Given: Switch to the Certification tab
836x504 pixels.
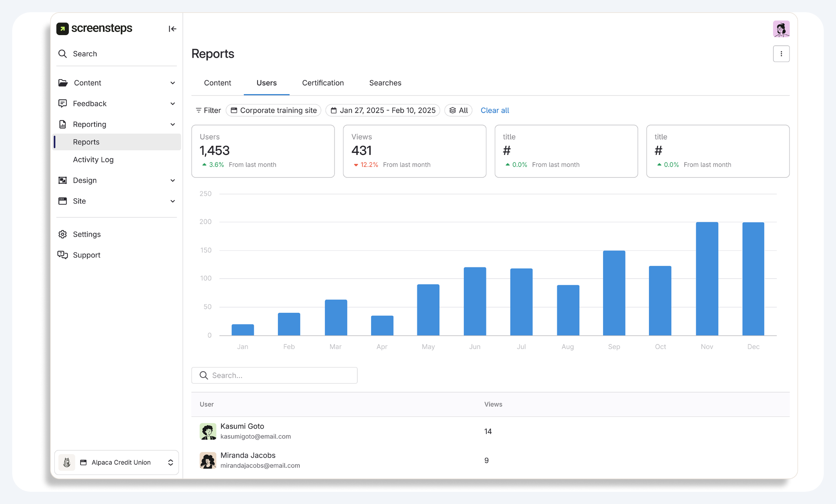Looking at the screenshot, I should [323, 83].
